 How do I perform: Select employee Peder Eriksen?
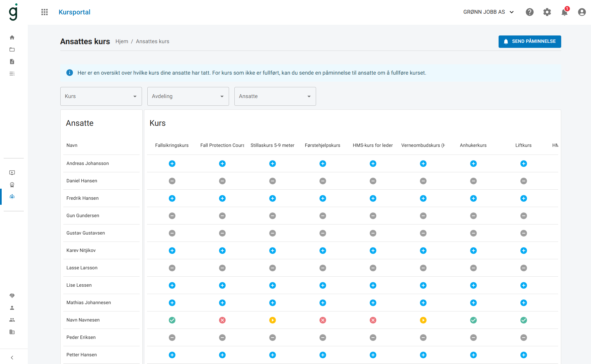click(81, 337)
